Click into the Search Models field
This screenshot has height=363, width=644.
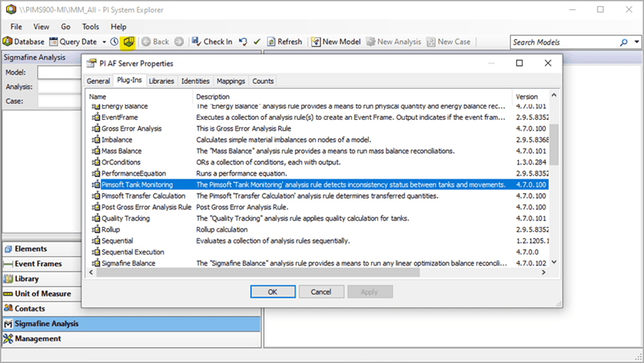(563, 42)
